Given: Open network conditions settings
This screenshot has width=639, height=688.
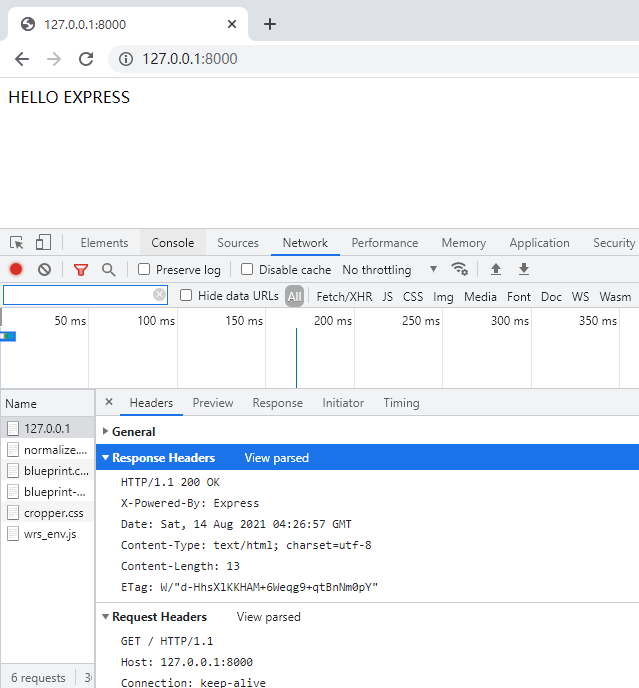Looking at the screenshot, I should [x=460, y=269].
